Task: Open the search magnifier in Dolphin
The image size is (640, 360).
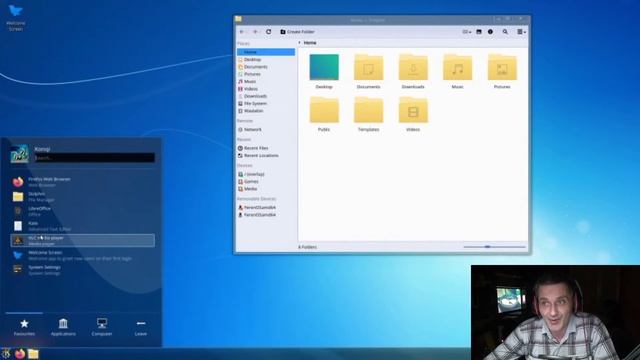Action: 505,32
